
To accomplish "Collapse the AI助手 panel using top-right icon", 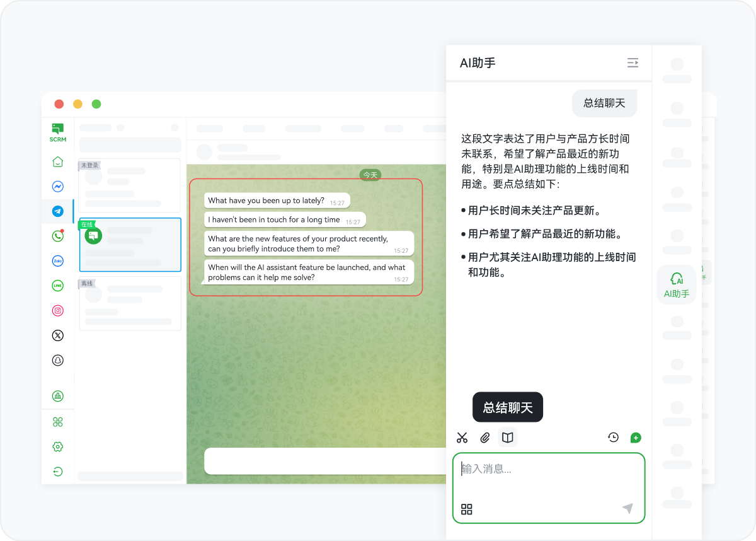I will (x=633, y=62).
